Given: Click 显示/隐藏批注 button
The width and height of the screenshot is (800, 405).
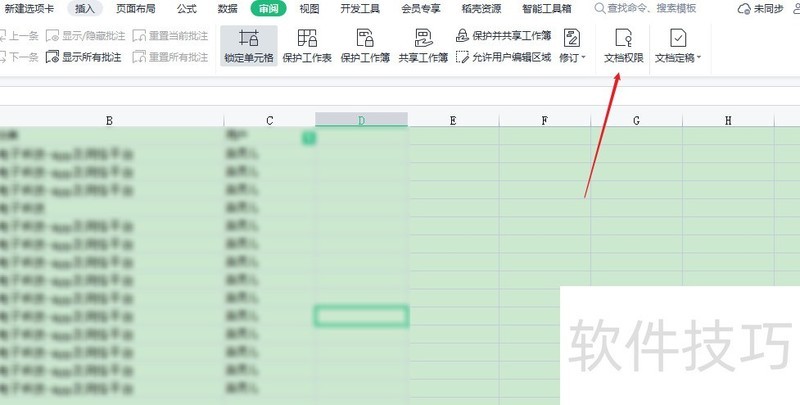Looking at the screenshot, I should 85,36.
